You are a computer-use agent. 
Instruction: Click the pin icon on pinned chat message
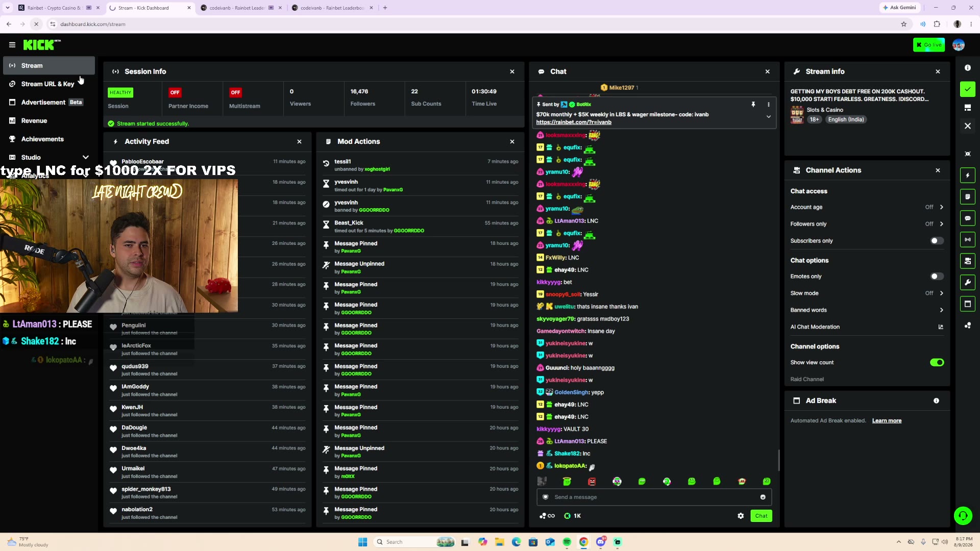(753, 104)
